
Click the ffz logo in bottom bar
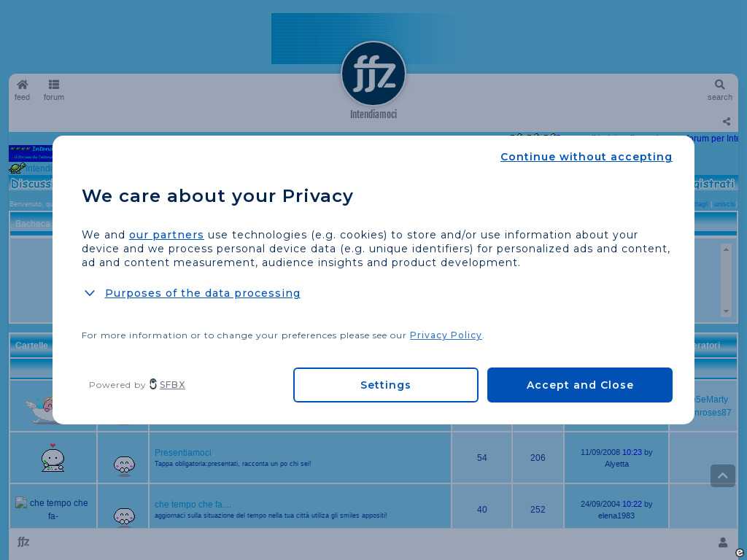click(x=23, y=542)
